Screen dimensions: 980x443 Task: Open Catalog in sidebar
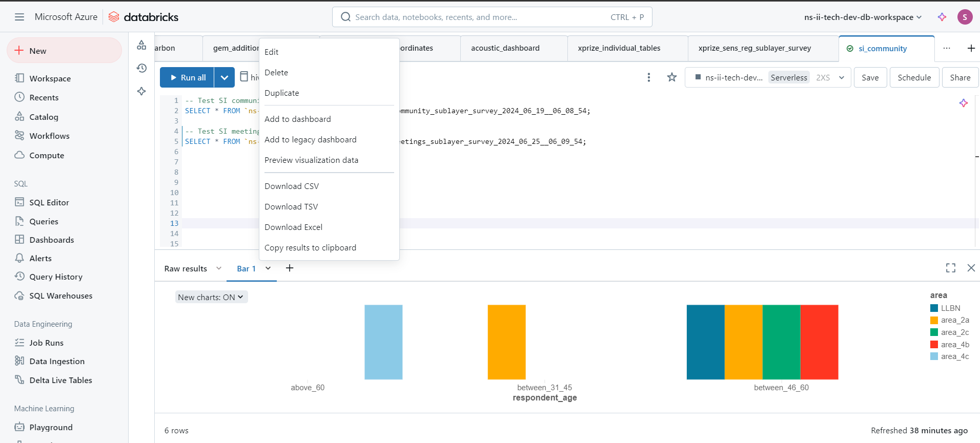click(44, 117)
